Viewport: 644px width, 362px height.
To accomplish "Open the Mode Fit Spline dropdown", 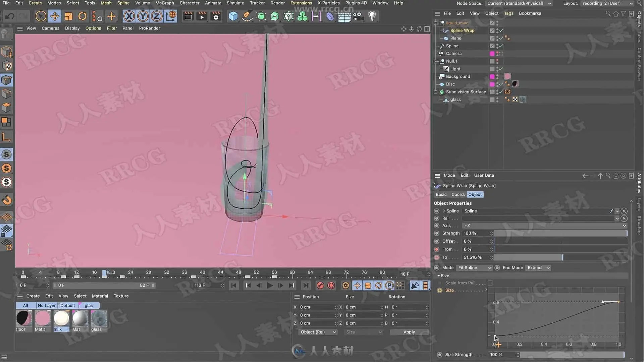I will [475, 267].
